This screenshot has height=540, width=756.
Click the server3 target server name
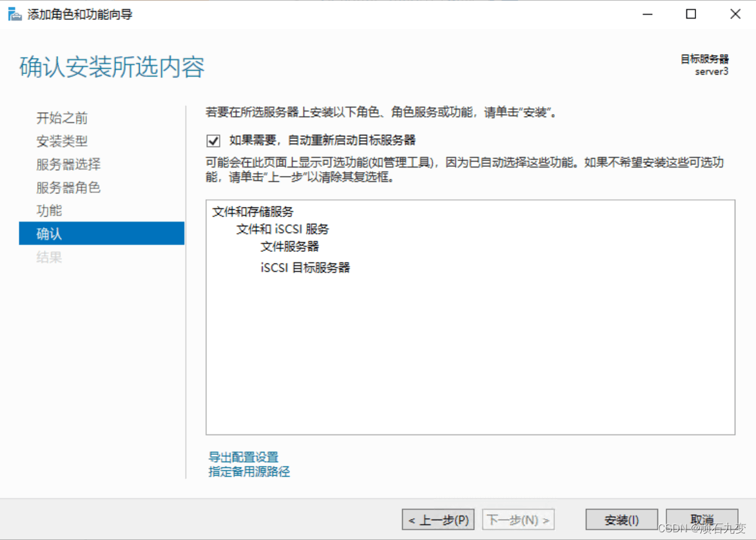click(x=712, y=72)
